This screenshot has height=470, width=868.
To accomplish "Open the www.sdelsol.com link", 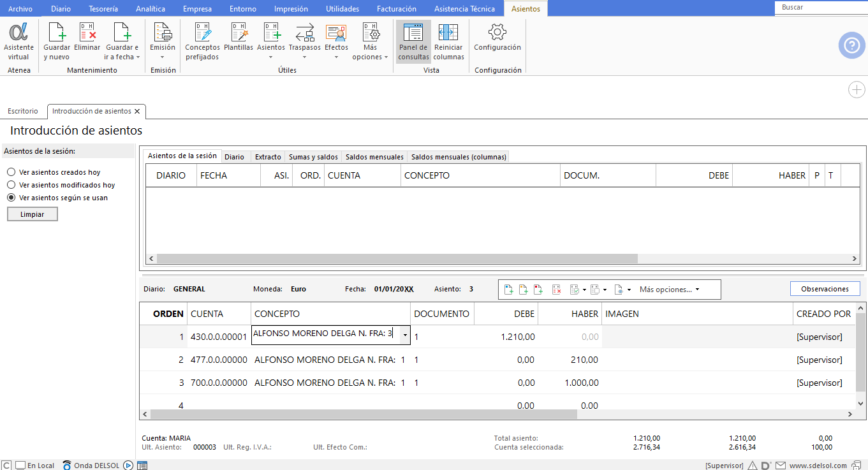I will click(818, 466).
